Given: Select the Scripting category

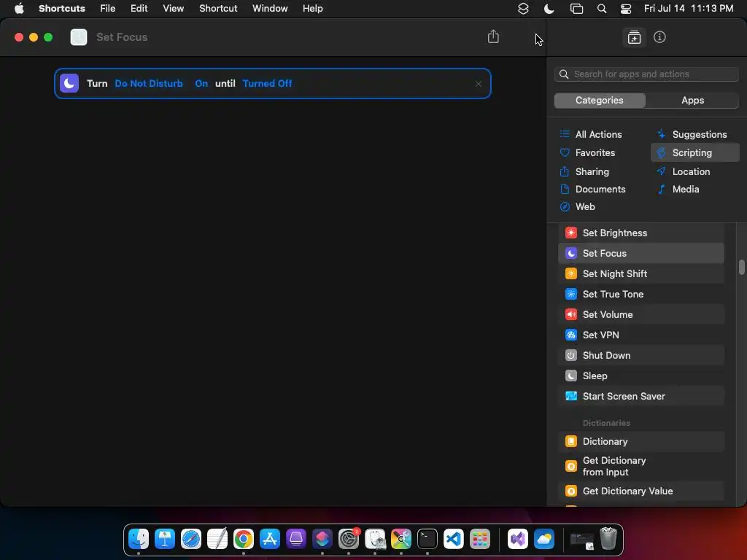Looking at the screenshot, I should (694, 153).
